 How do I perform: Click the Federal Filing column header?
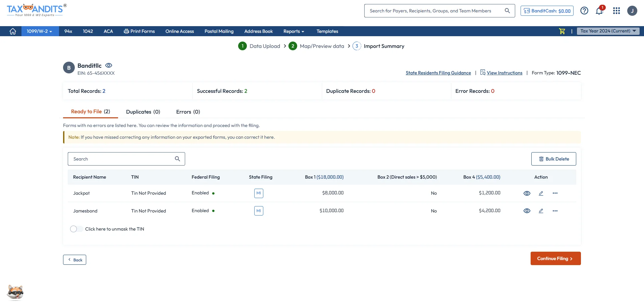click(x=206, y=177)
